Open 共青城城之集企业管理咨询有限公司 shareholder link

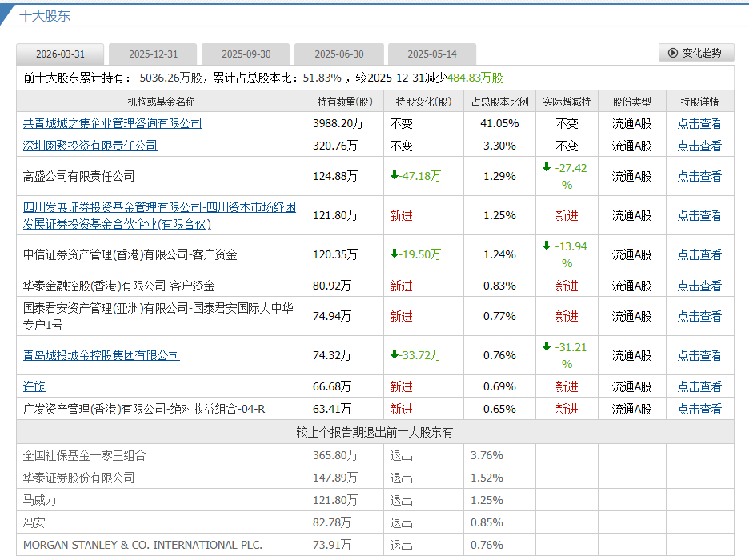(113, 123)
